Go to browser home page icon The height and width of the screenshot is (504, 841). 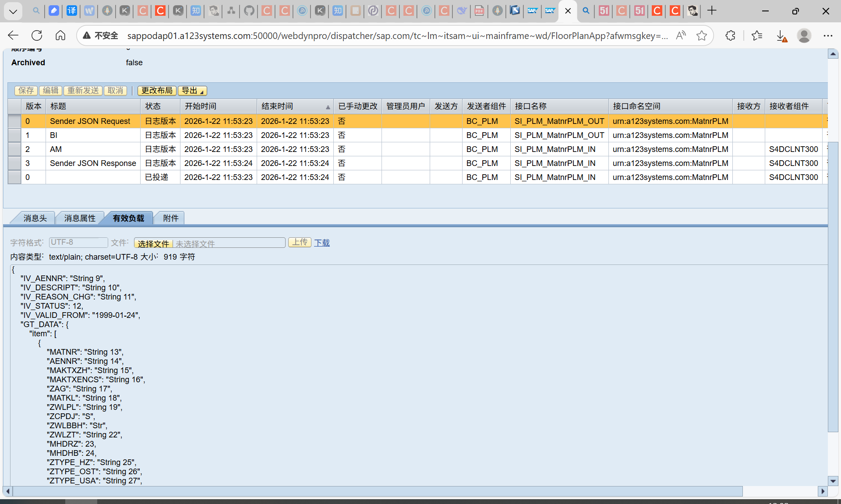tap(60, 35)
